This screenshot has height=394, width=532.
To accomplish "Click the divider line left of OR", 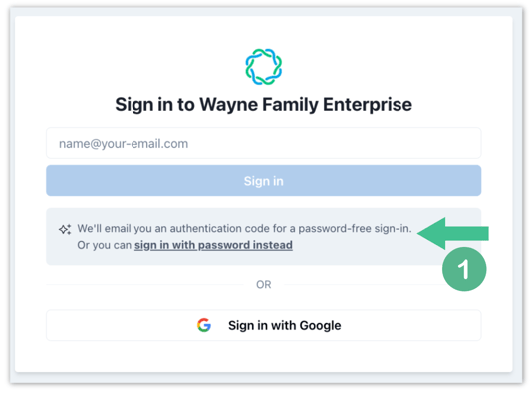I will click(x=144, y=284).
